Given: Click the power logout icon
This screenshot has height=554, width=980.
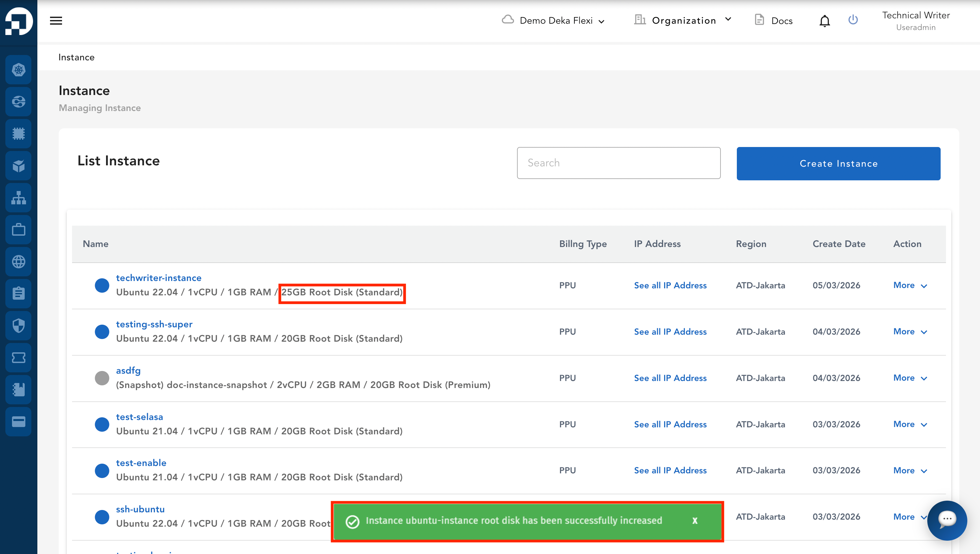Looking at the screenshot, I should pyautogui.click(x=853, y=20).
